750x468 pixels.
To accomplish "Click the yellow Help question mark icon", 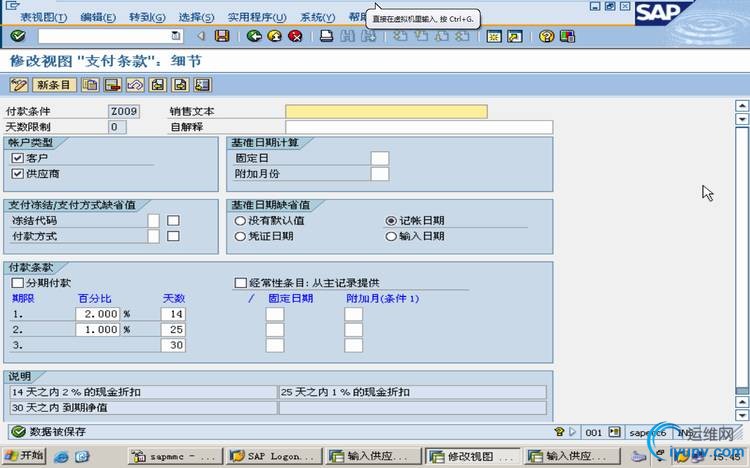I will [x=546, y=36].
